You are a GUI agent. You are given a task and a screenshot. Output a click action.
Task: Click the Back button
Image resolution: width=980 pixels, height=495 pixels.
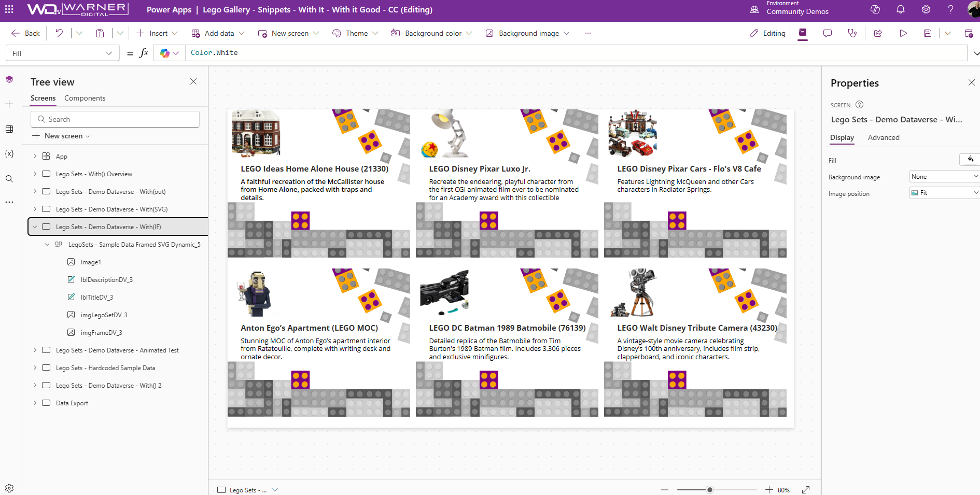coord(25,33)
